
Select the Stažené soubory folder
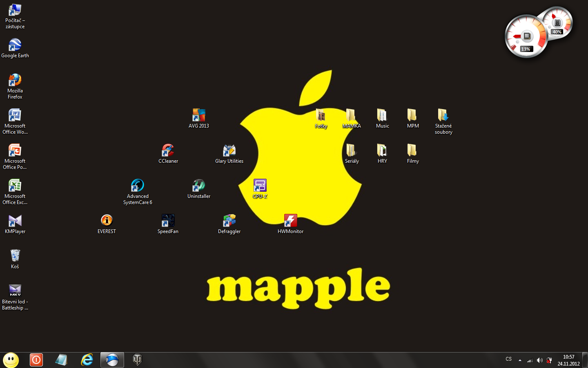[443, 121]
